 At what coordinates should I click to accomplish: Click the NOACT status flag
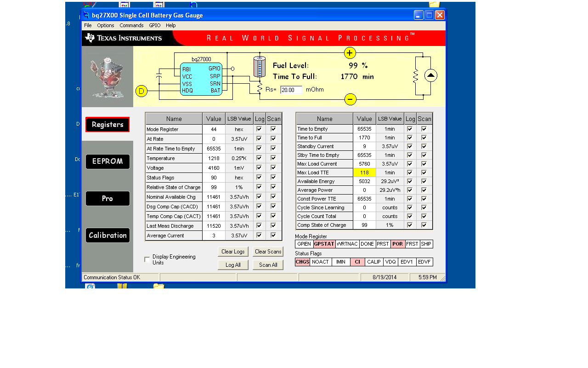click(321, 262)
